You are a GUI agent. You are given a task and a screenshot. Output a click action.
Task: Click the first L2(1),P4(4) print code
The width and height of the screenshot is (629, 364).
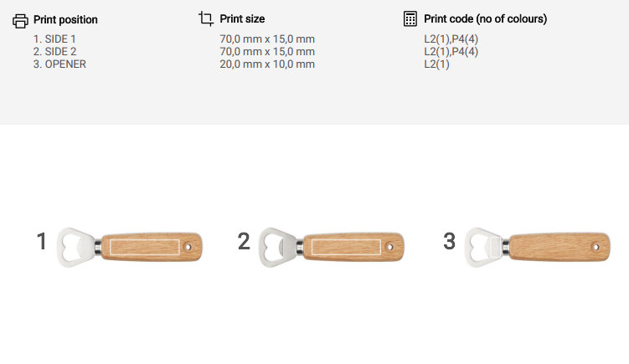pyautogui.click(x=451, y=39)
